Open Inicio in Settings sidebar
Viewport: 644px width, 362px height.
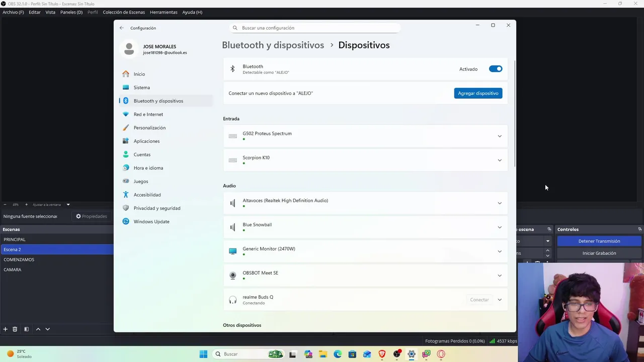(166, 74)
